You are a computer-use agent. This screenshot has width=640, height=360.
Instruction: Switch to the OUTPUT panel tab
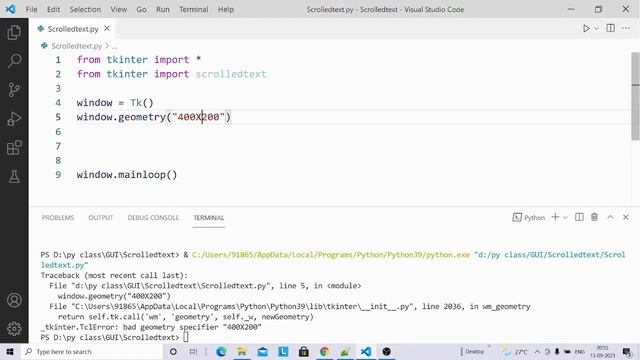pos(101,218)
